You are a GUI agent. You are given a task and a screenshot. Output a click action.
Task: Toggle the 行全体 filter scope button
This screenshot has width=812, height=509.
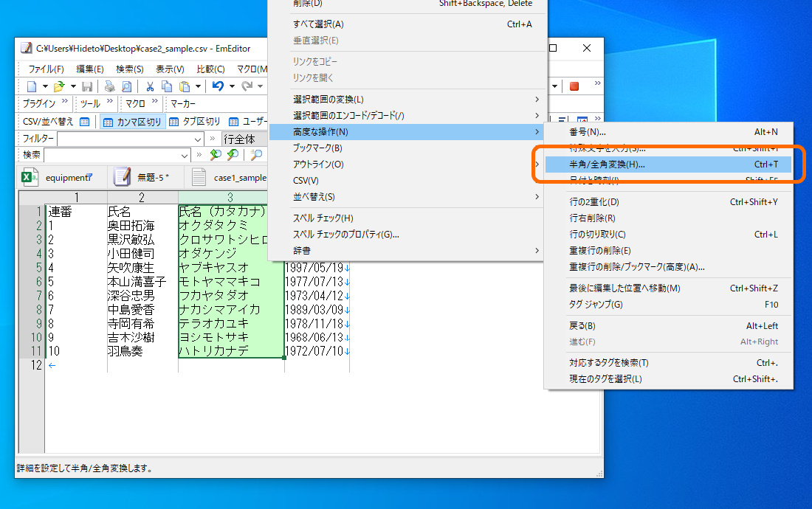tap(241, 138)
